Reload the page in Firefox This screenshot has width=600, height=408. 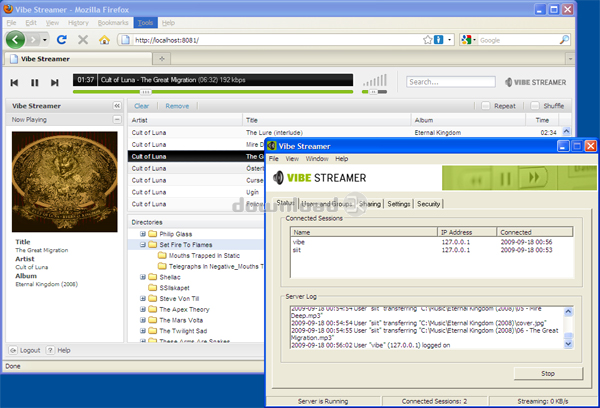coord(62,39)
